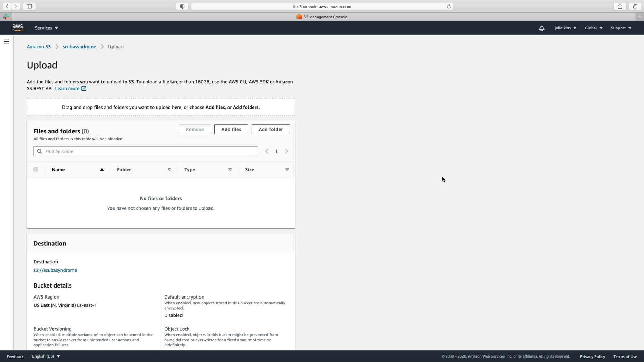Go forward with browser forward arrow
The height and width of the screenshot is (362, 644).
pyautogui.click(x=16, y=6)
